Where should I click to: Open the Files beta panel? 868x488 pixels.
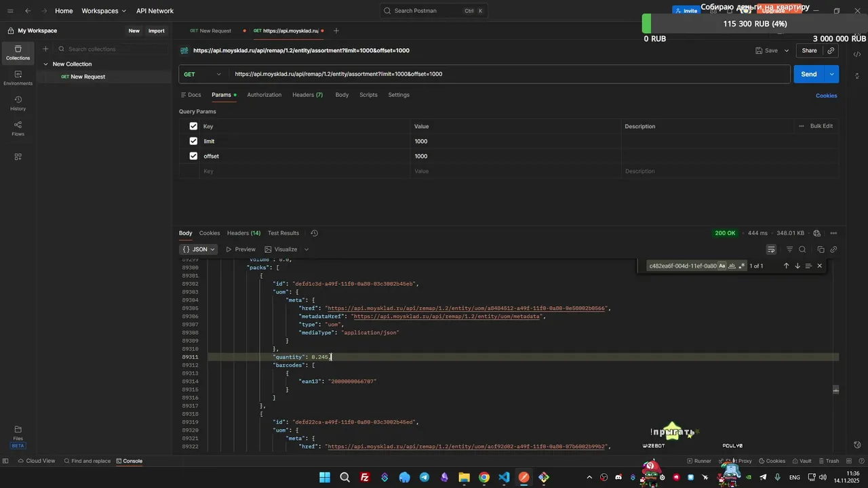click(18, 436)
